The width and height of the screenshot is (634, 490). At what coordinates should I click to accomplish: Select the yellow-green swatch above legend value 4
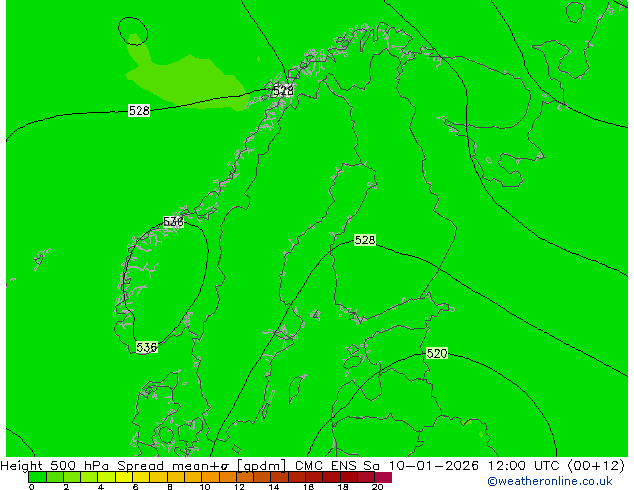107,477
